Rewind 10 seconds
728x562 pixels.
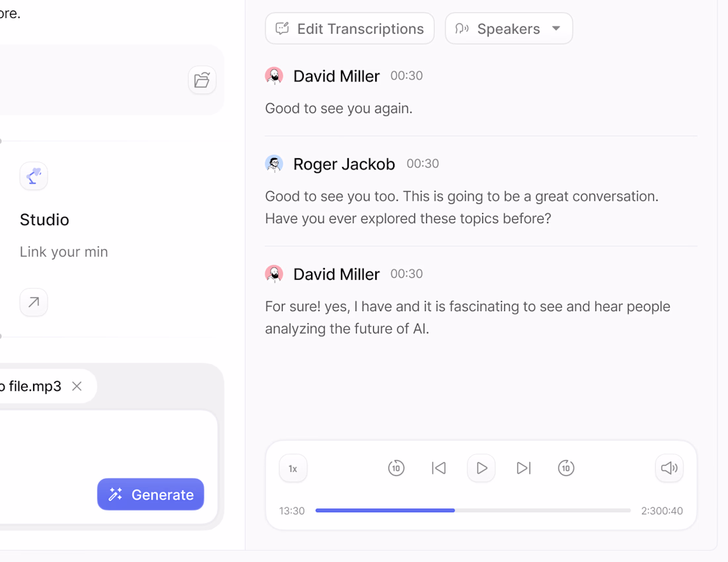click(396, 468)
